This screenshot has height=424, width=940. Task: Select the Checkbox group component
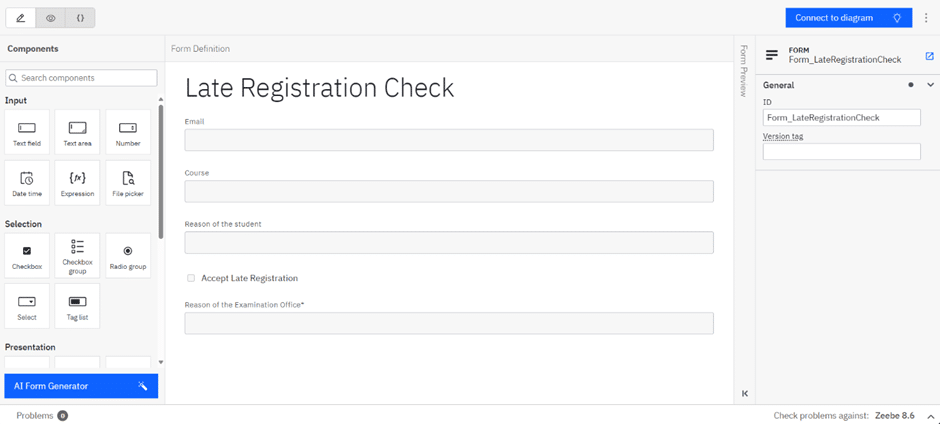tap(77, 255)
